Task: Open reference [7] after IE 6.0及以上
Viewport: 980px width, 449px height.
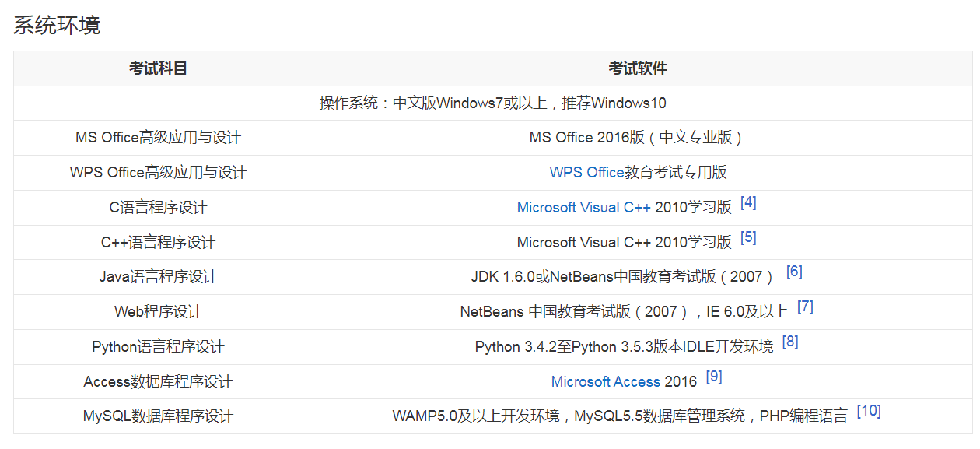Action: pos(805,307)
